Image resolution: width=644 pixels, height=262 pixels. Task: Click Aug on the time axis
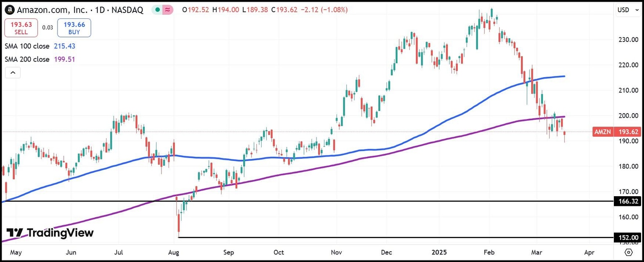point(174,252)
